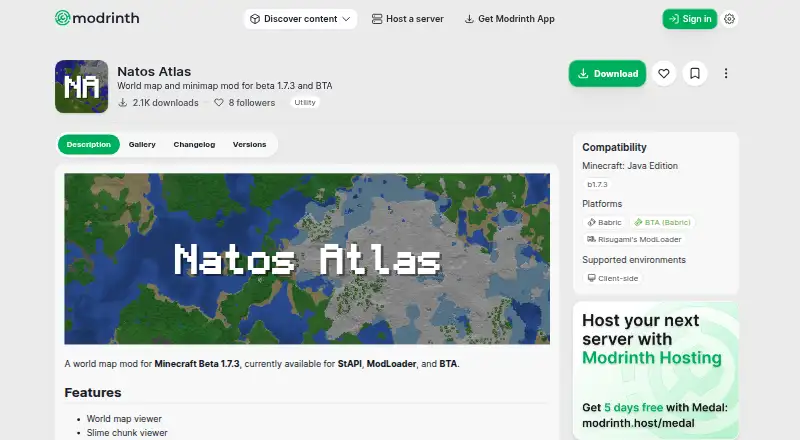This screenshot has width=800, height=440.
Task: Click the server icon beside Host a server
Action: [x=377, y=19]
